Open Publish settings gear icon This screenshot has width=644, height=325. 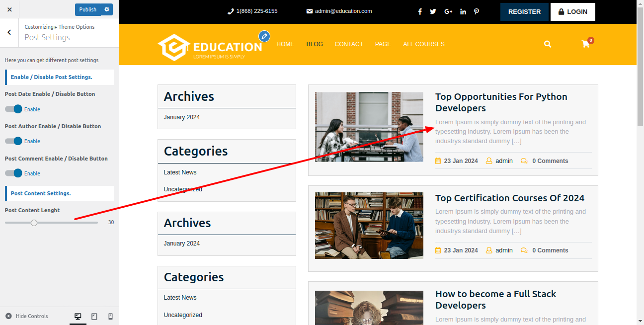[x=107, y=9]
